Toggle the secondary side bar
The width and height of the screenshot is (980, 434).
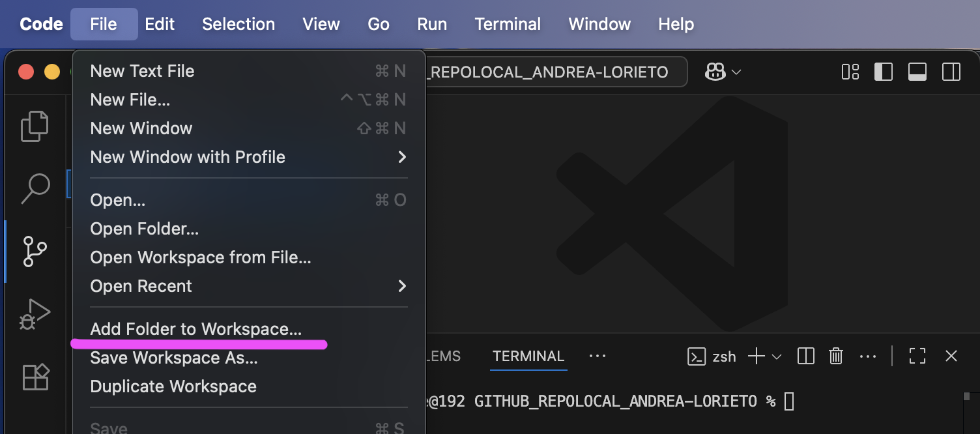point(951,72)
